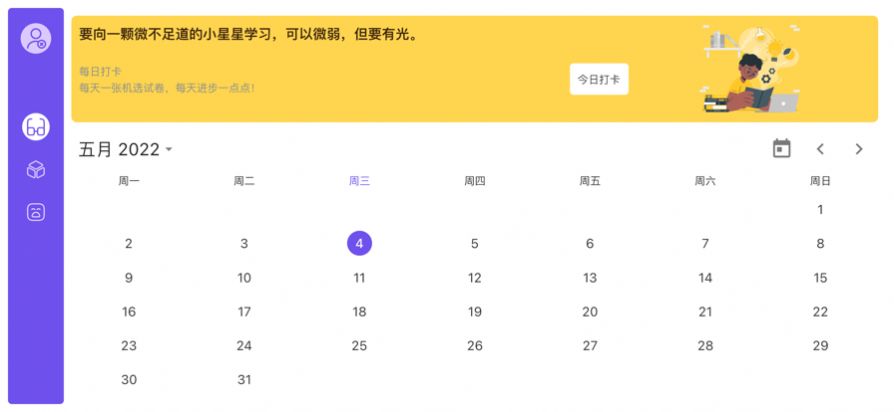Pick date 12 on the calendar

click(475, 278)
